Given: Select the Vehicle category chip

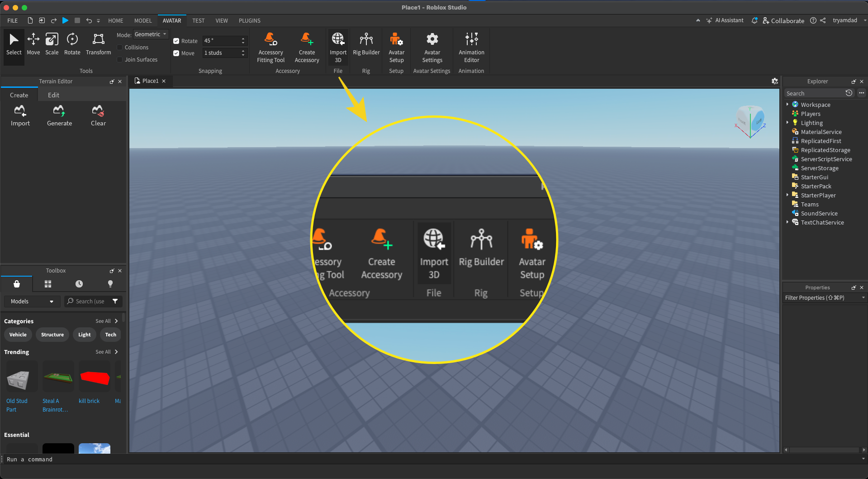Looking at the screenshot, I should coord(18,335).
